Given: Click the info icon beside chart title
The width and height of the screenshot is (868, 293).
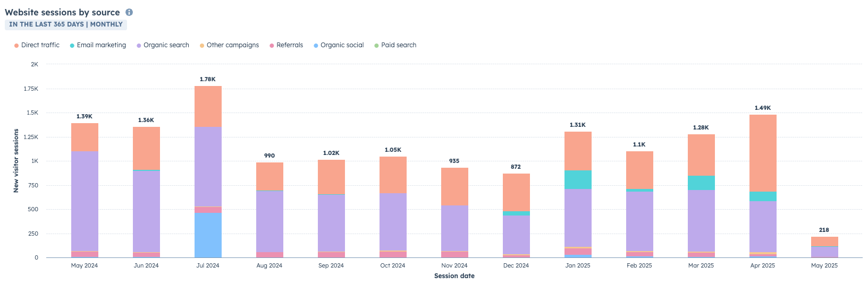Looking at the screenshot, I should coord(129,12).
